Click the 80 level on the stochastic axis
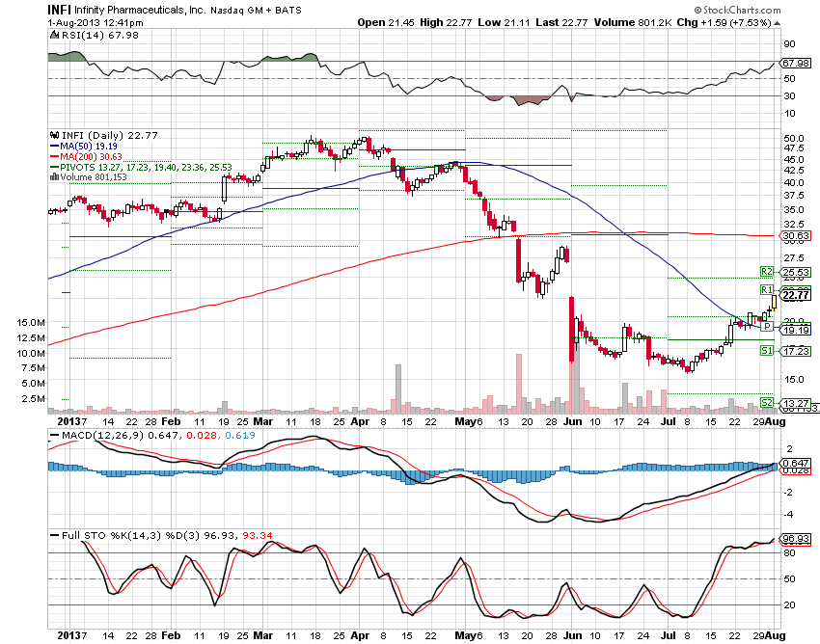 tap(789, 553)
